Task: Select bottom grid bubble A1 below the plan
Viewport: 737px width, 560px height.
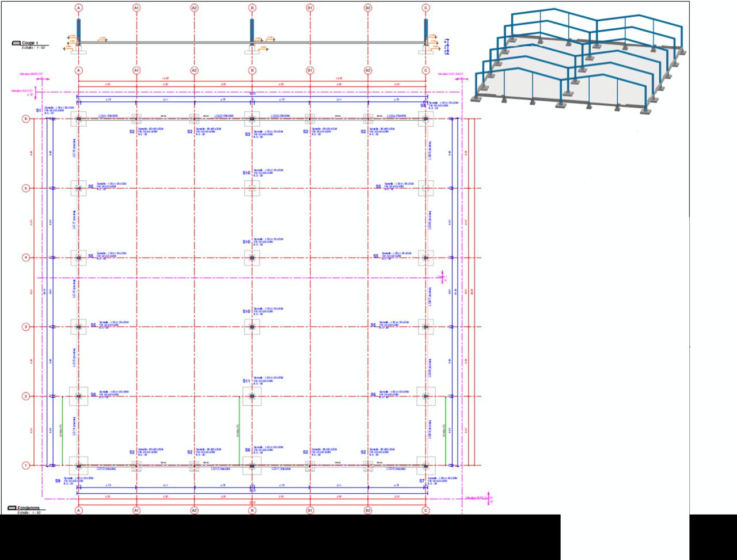Action: pyautogui.click(x=136, y=510)
